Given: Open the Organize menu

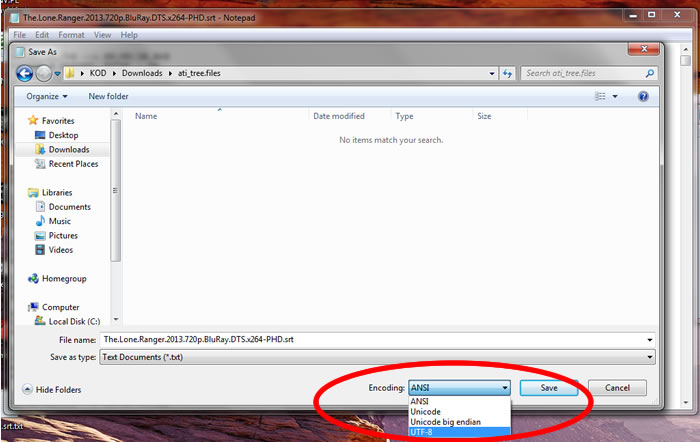Looking at the screenshot, I should click(x=47, y=97).
